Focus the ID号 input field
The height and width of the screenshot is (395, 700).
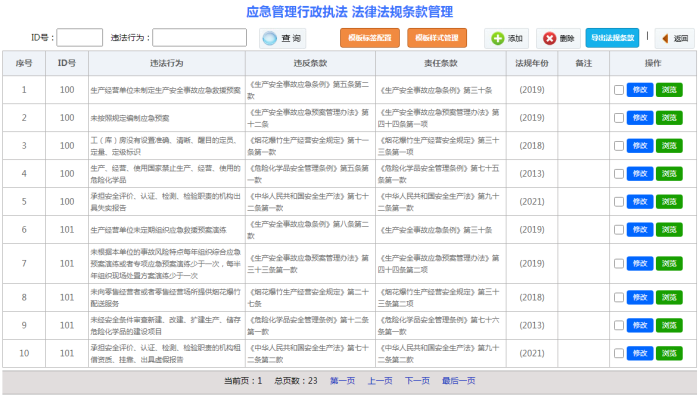pos(79,37)
